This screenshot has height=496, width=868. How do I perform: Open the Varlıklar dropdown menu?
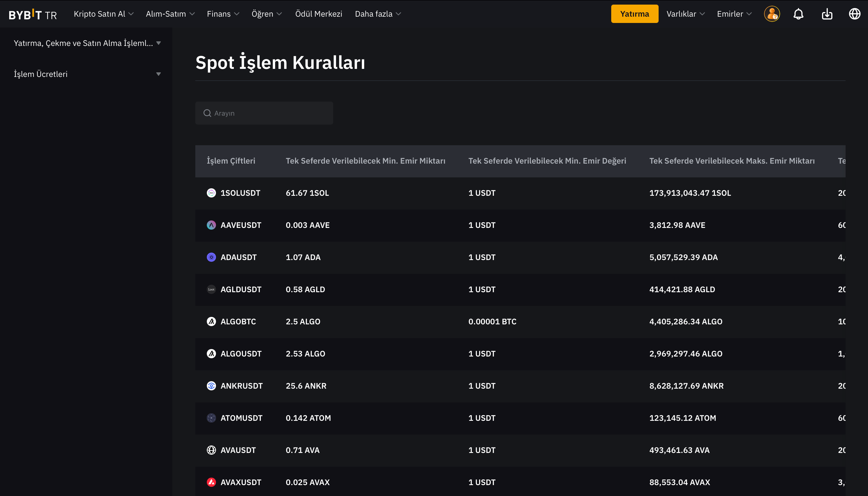[x=685, y=14]
